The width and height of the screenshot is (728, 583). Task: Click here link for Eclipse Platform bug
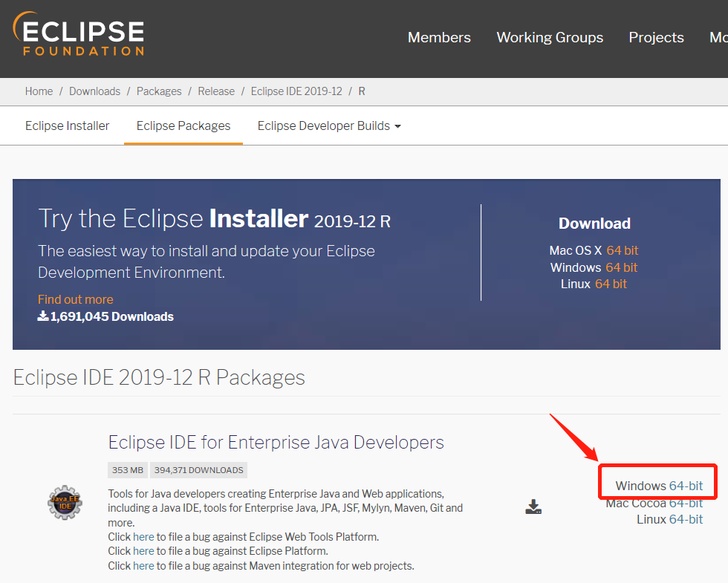[x=143, y=551]
